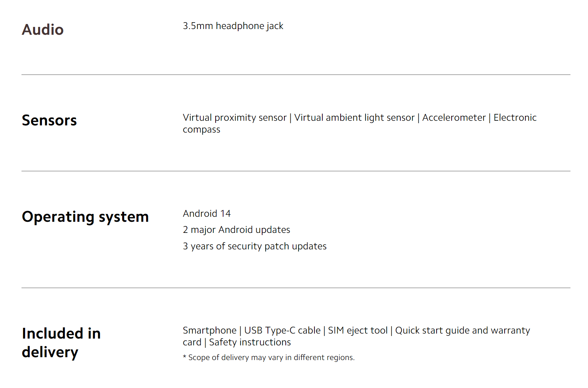
Task: Click the 2 major Android updates line
Action: coord(237,230)
